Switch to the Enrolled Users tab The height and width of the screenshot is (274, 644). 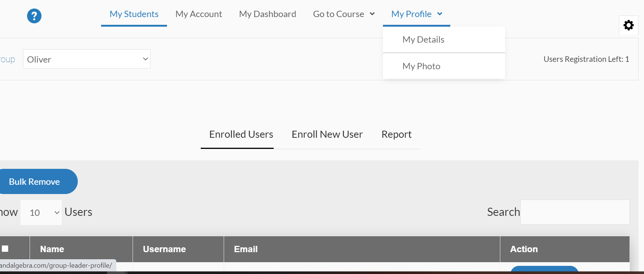241,134
